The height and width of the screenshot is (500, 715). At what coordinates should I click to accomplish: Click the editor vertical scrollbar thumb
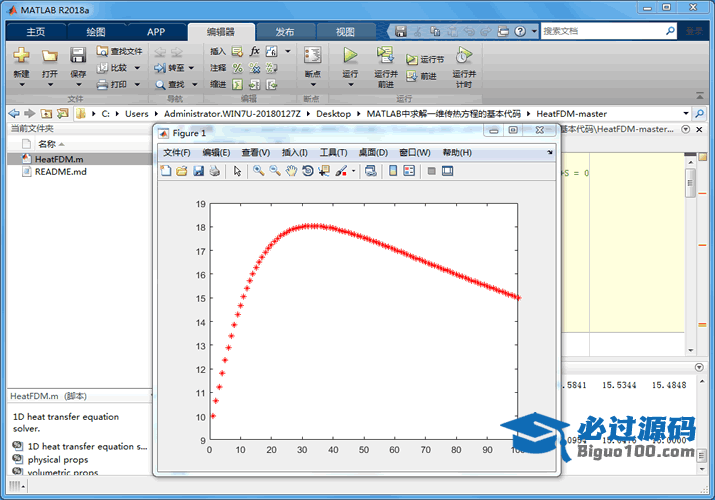[x=690, y=183]
